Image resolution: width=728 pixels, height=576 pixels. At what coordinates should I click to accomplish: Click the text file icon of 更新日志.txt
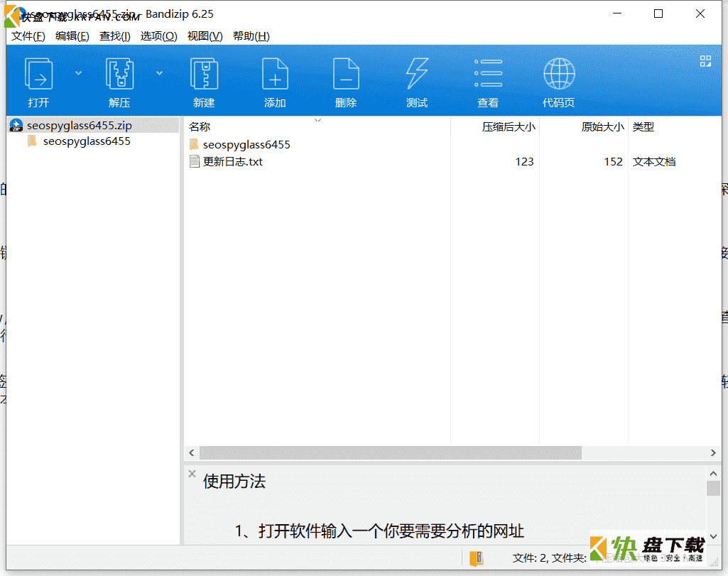click(x=195, y=161)
